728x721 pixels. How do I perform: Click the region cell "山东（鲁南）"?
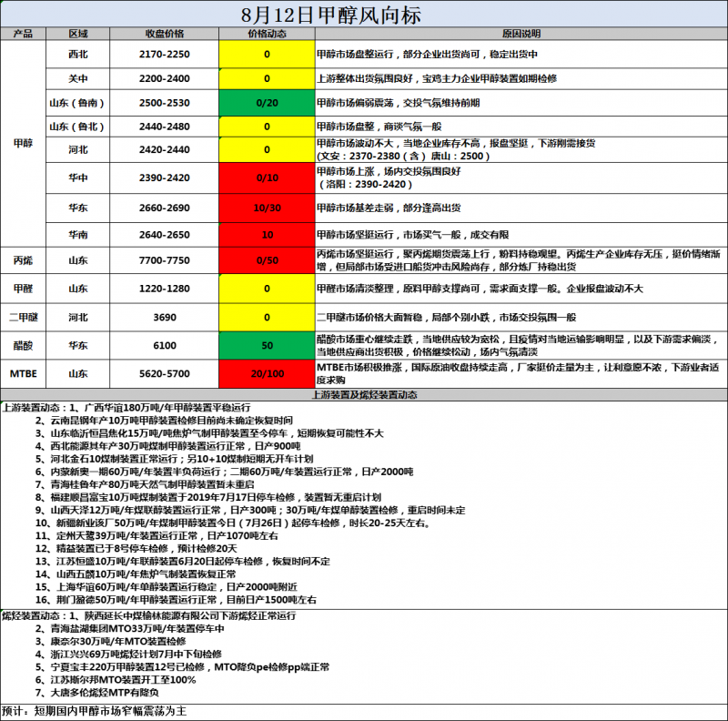click(78, 103)
